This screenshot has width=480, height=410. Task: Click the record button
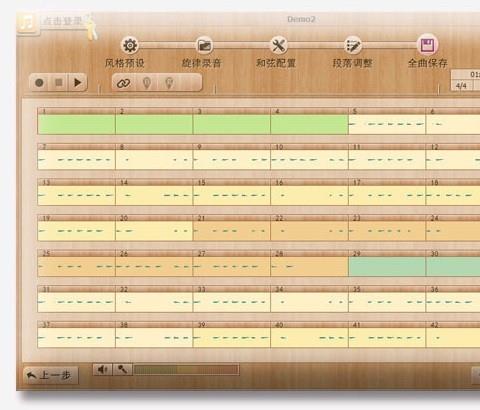pyautogui.click(x=39, y=82)
